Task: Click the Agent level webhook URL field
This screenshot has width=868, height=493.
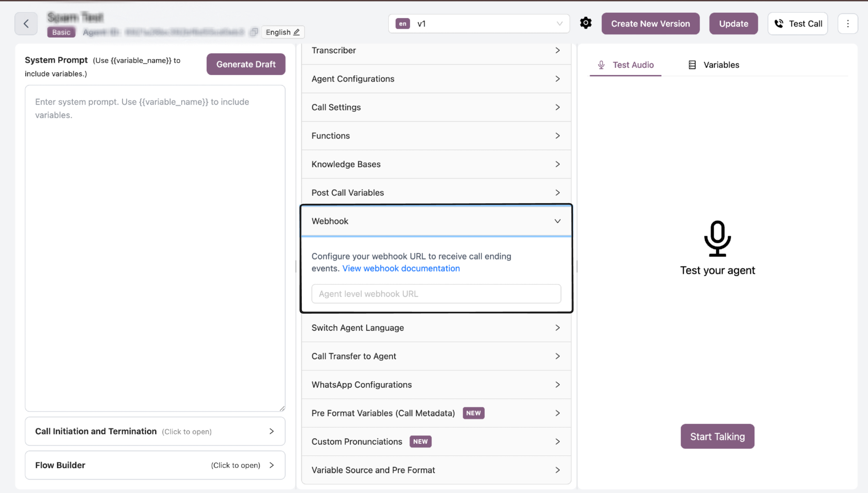Action: click(436, 293)
